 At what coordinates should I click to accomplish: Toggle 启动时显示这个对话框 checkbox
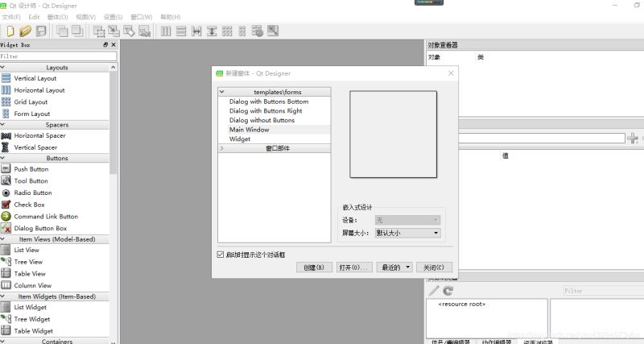[220, 255]
